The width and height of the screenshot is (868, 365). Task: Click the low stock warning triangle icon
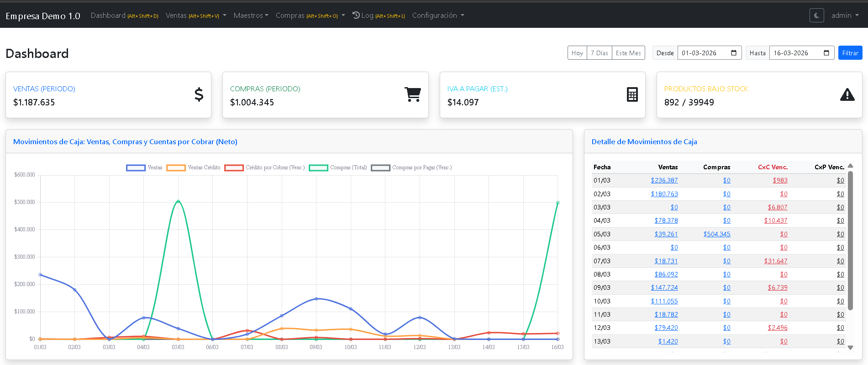tap(847, 94)
